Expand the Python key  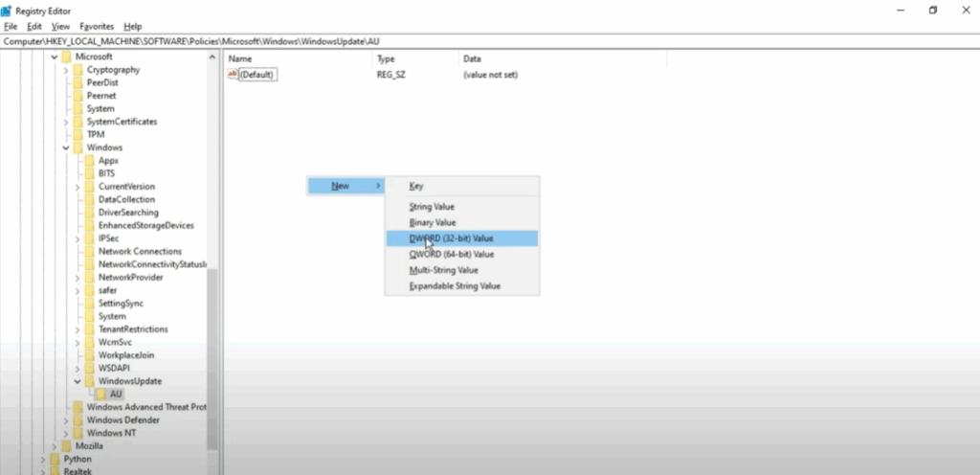(42, 460)
